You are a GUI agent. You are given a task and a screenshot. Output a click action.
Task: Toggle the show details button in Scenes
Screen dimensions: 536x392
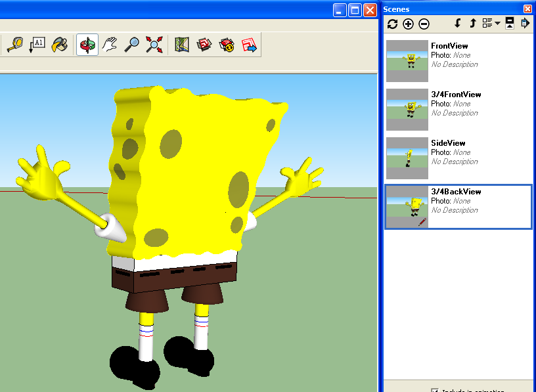(510, 23)
